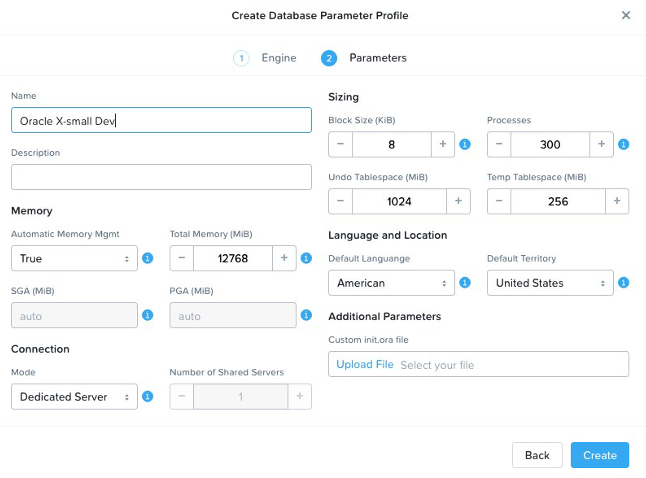Decrease Undo Tablespace with minus
The width and height of the screenshot is (646, 478).
(340, 201)
